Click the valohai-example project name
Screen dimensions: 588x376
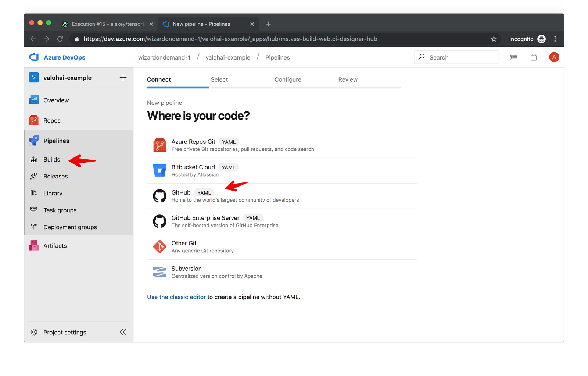[x=68, y=78]
